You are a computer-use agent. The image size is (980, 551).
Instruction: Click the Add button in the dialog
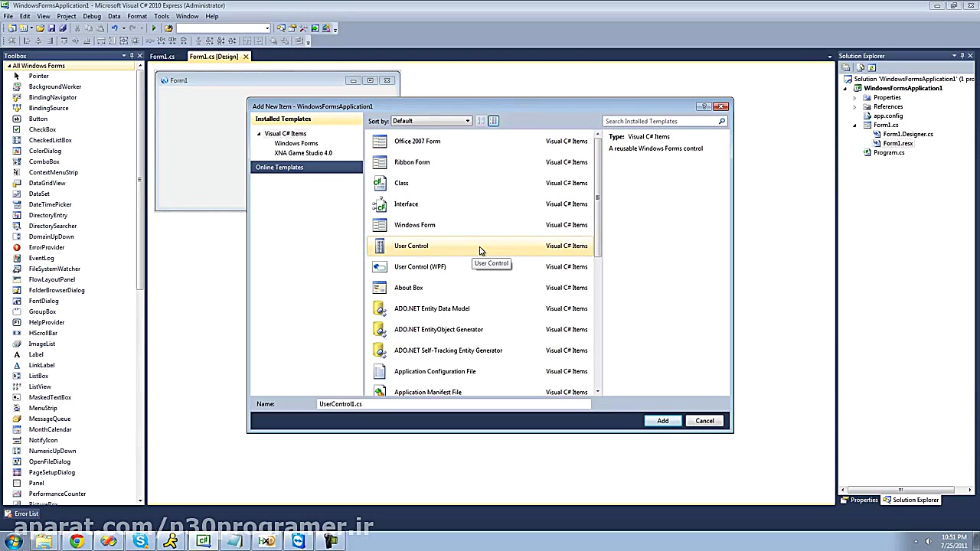663,421
